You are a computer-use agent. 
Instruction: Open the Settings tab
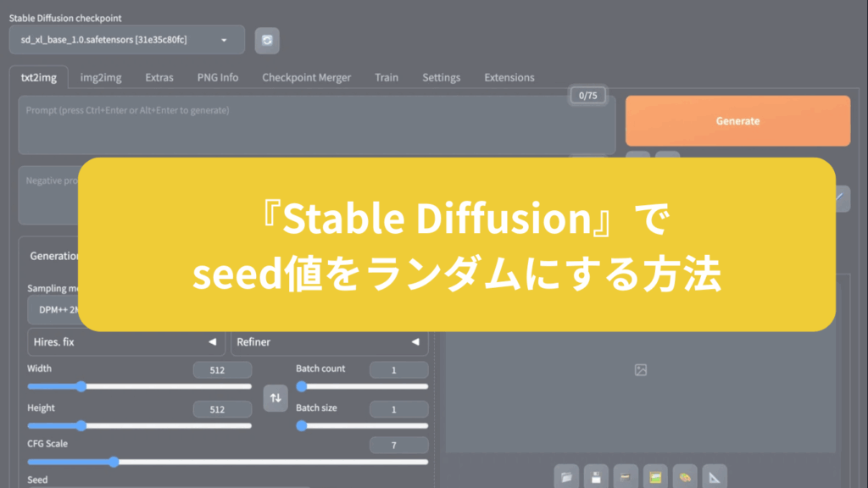click(441, 77)
